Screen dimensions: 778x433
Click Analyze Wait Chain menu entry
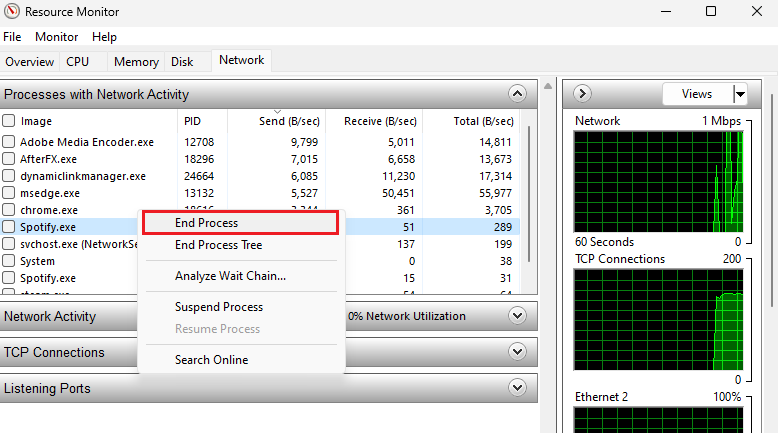(230, 276)
